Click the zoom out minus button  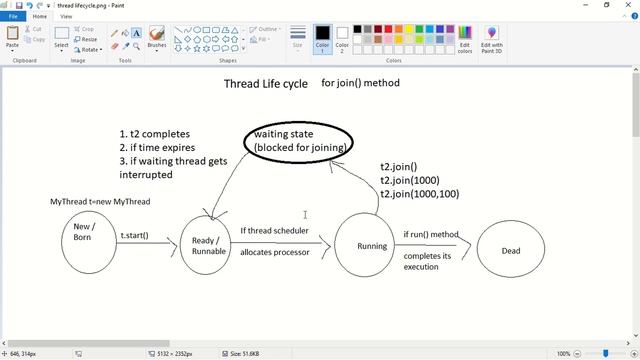577,354
